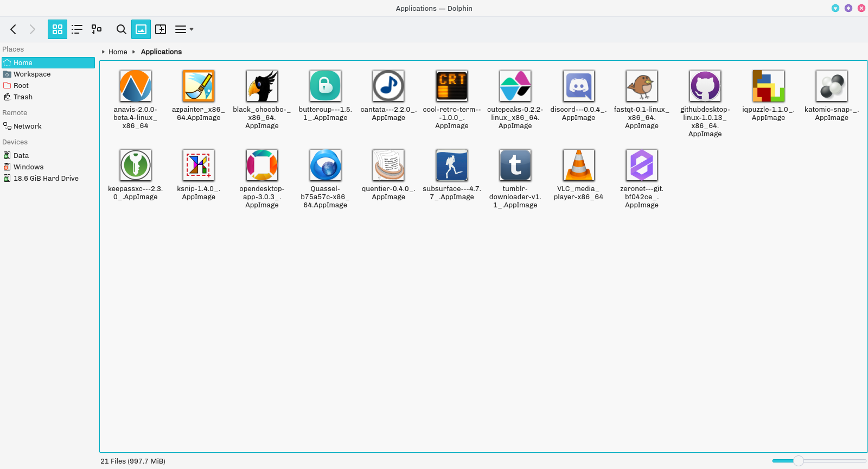The height and width of the screenshot is (469, 868).
Task: Click the zoom slider handle
Action: tap(799, 461)
